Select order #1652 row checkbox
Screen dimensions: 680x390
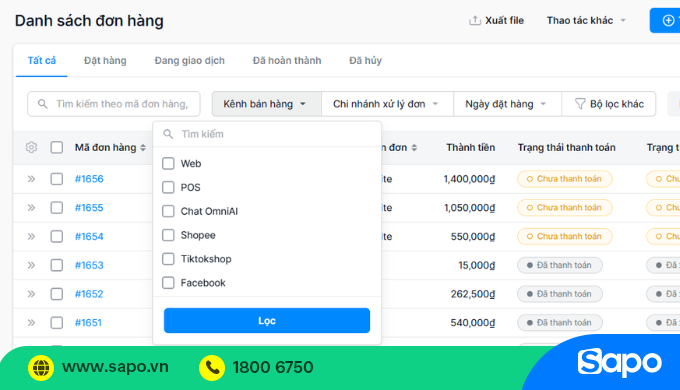point(57,294)
